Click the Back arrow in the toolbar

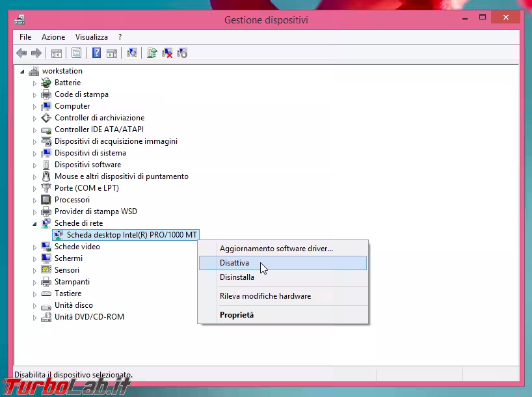(x=21, y=53)
